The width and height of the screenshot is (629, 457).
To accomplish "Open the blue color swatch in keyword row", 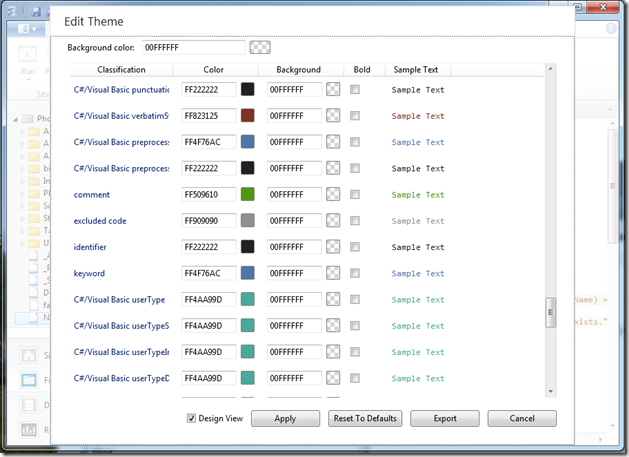I will tap(248, 273).
